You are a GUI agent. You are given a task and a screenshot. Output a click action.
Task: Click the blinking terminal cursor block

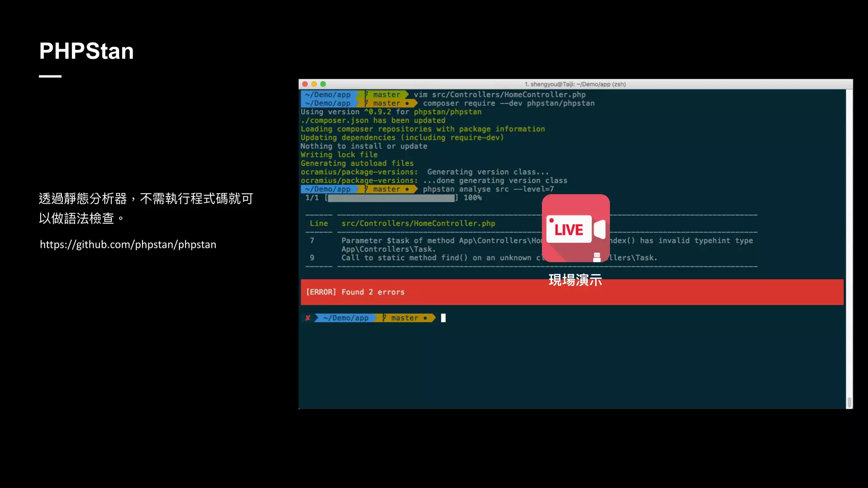(443, 318)
